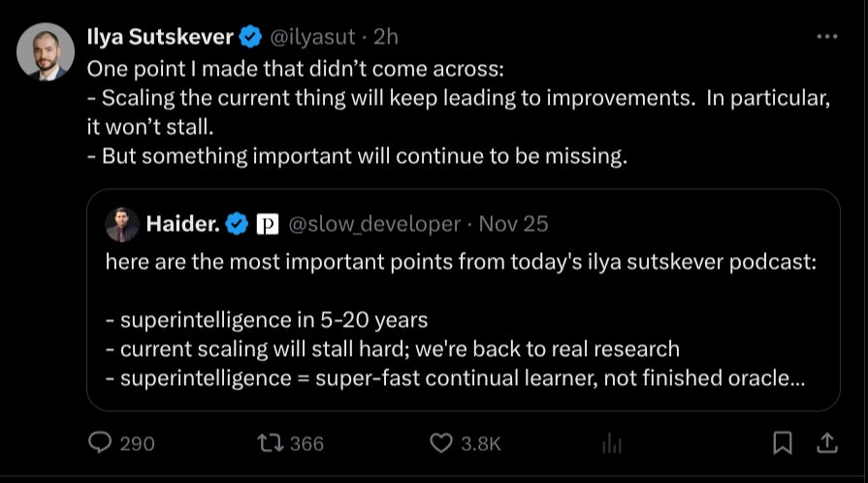Viewport: 868px width, 483px height.
Task: Open the reply icon with 290 comments
Action: [x=102, y=443]
